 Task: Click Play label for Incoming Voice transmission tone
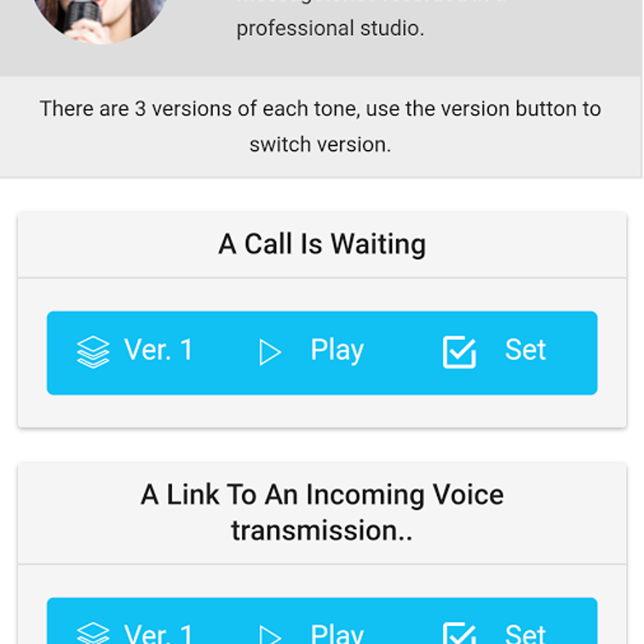[337, 634]
